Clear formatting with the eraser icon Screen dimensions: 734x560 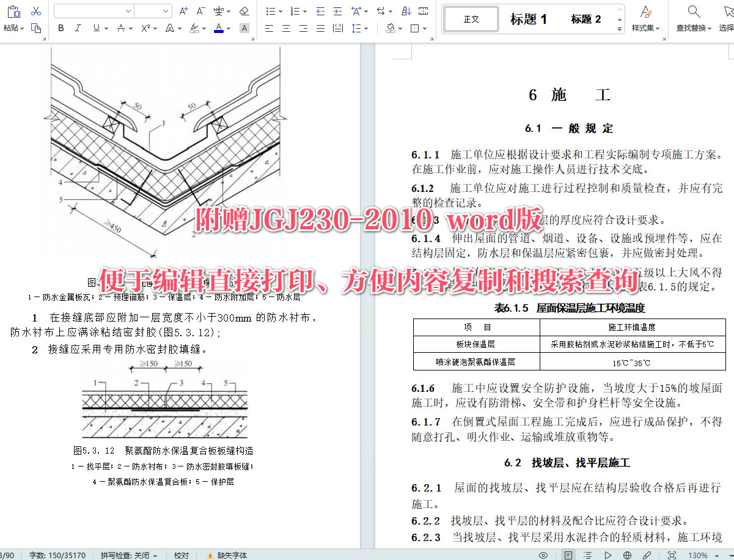tap(243, 11)
